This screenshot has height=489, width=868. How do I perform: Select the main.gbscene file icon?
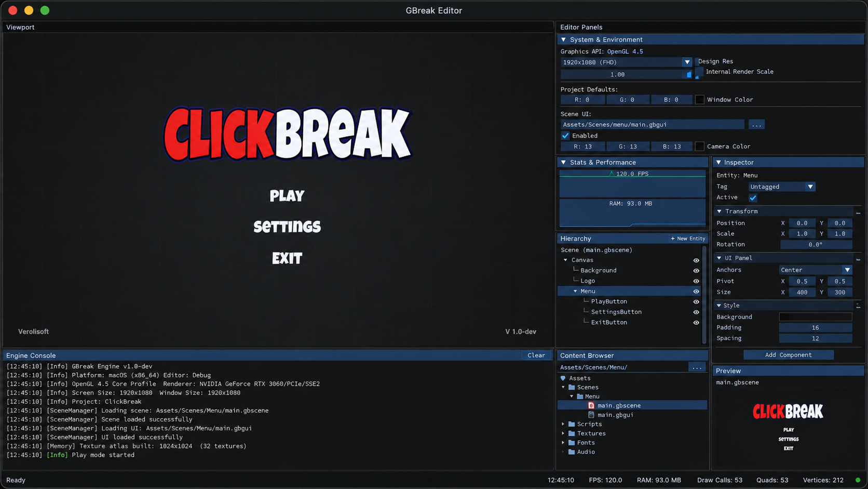[591, 405]
